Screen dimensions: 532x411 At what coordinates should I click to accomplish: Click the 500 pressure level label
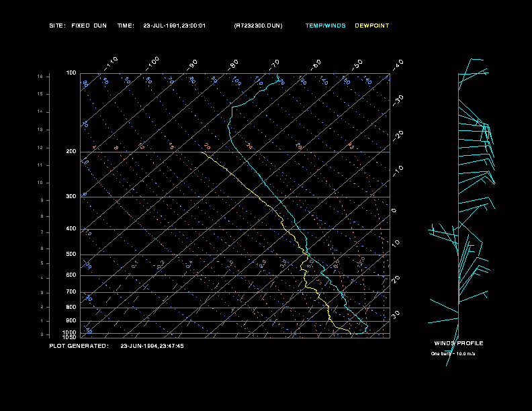[x=71, y=254]
